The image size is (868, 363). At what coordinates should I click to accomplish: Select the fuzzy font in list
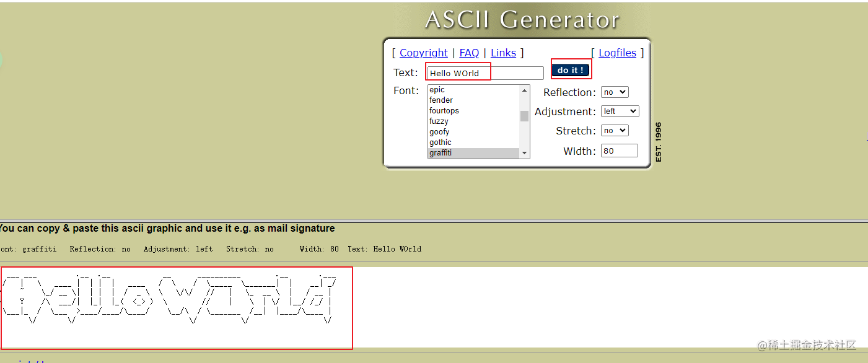[474, 121]
